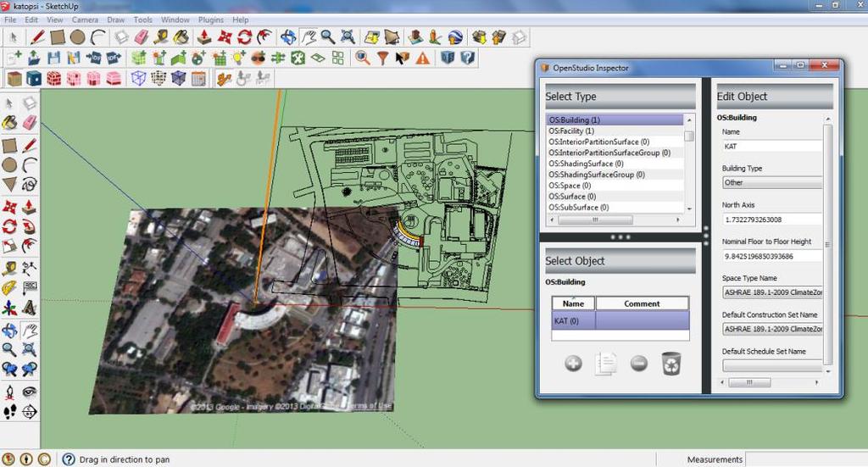Screen dimensions: 868x467
Task: Open the Window menu
Action: (x=175, y=19)
